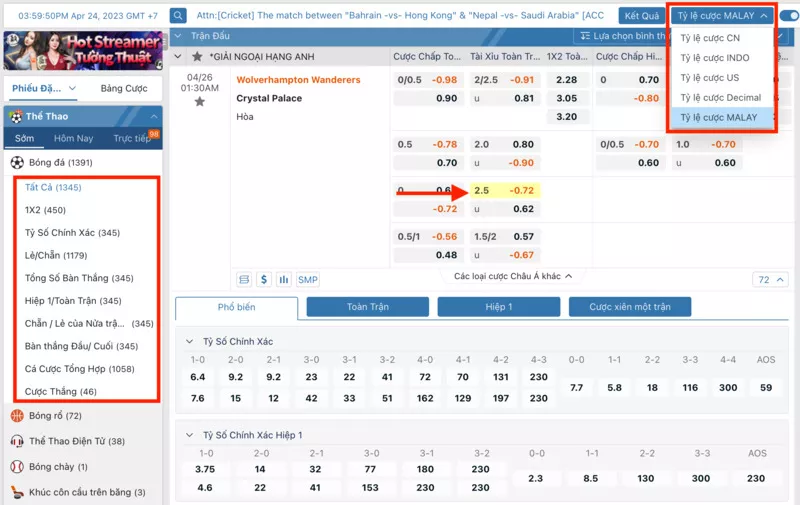Click the dollar sign icon under match
Screen dimensions: 800x505
tap(264, 280)
